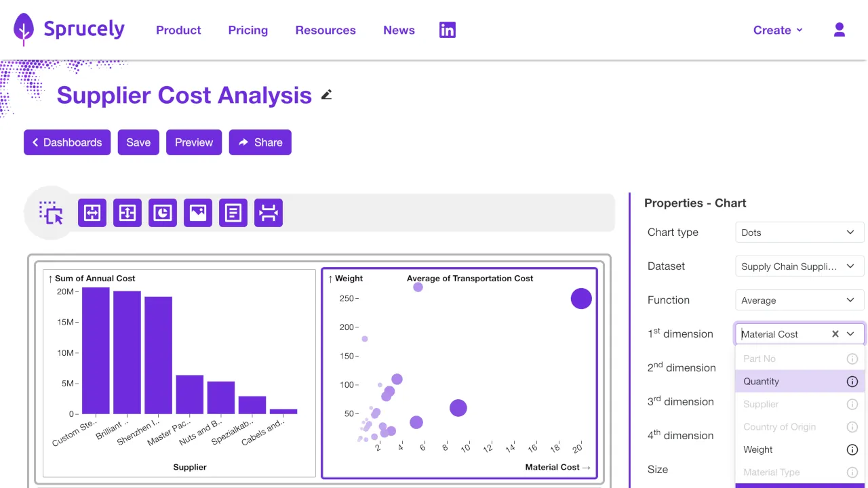Viewport: 868px width, 488px height.
Task: Open the Pricing menu item
Action: 248,30
